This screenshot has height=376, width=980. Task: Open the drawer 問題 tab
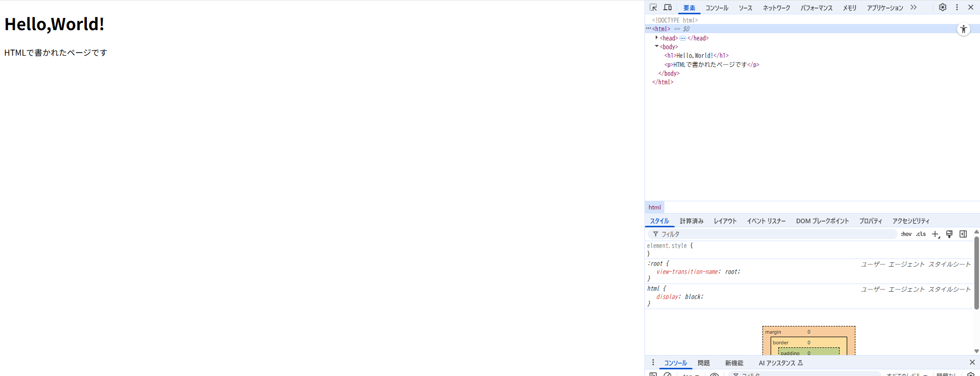704,363
